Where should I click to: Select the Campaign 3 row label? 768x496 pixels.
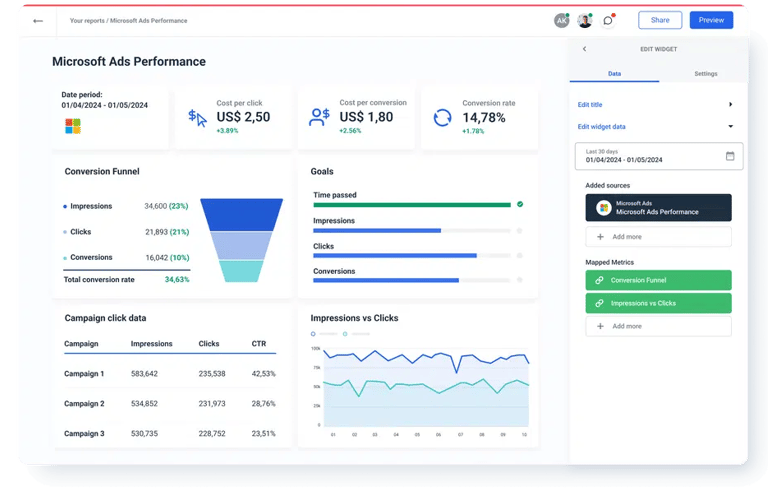(x=84, y=433)
